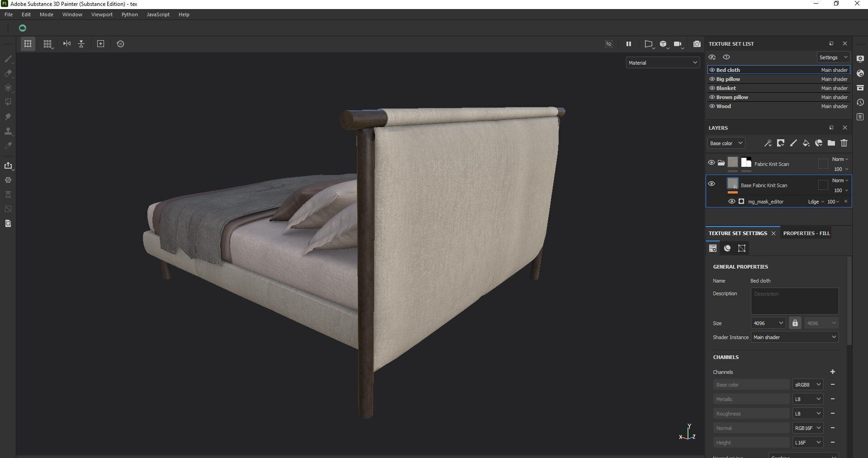Hide the Wood texture set
Viewport: 868px width, 458px height.
click(x=712, y=106)
